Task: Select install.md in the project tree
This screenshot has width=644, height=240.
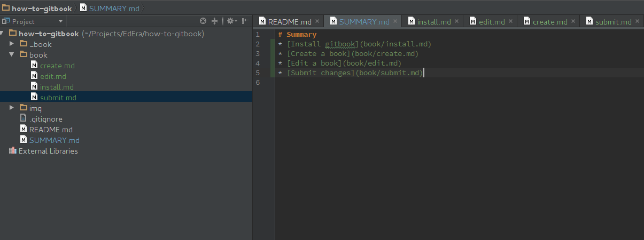Action: click(x=57, y=87)
